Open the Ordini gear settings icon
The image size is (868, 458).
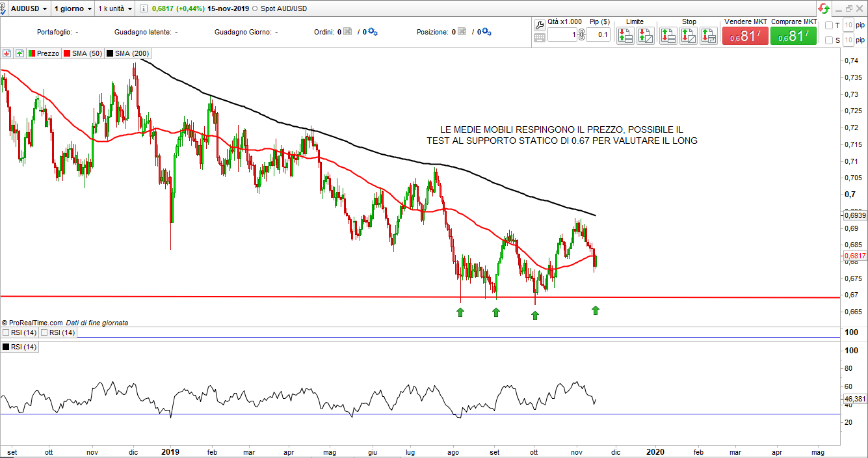(x=373, y=32)
